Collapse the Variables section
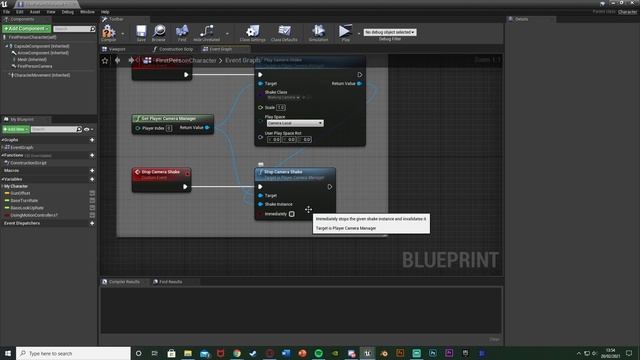The width and height of the screenshot is (640, 360). [2, 179]
